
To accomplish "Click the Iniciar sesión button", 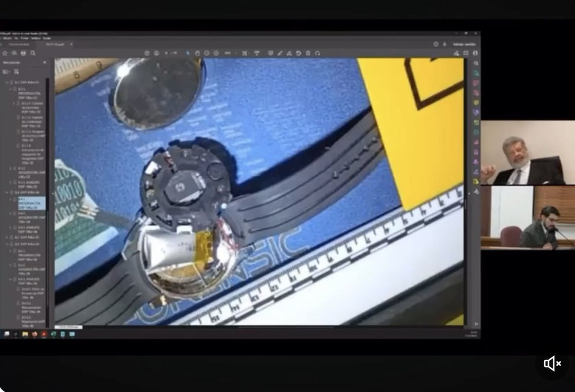I will tap(464, 44).
